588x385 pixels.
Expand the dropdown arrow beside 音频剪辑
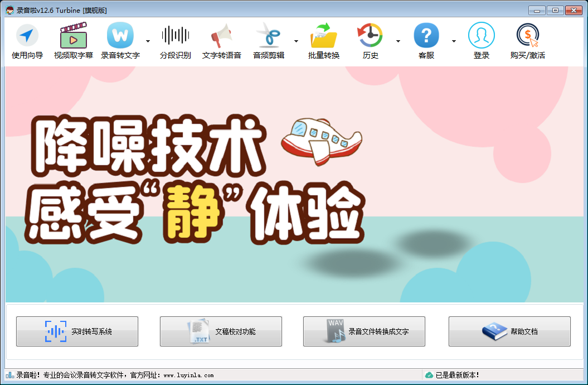(x=297, y=41)
